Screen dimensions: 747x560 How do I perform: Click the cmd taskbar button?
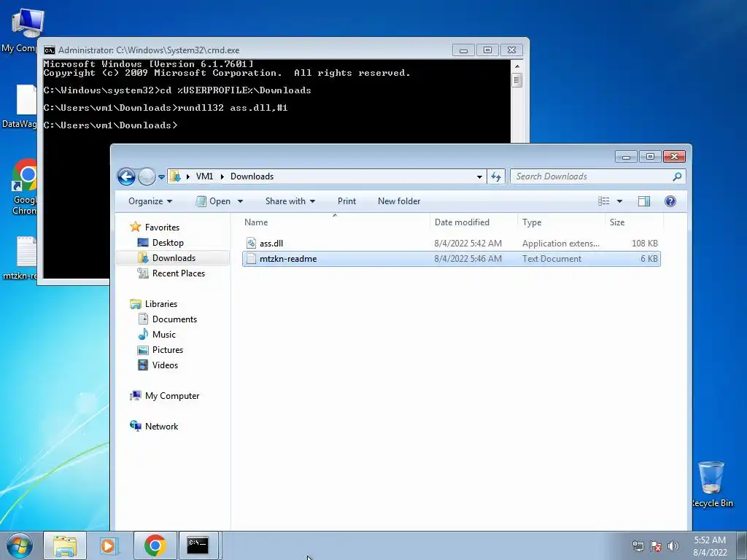pyautogui.click(x=198, y=545)
